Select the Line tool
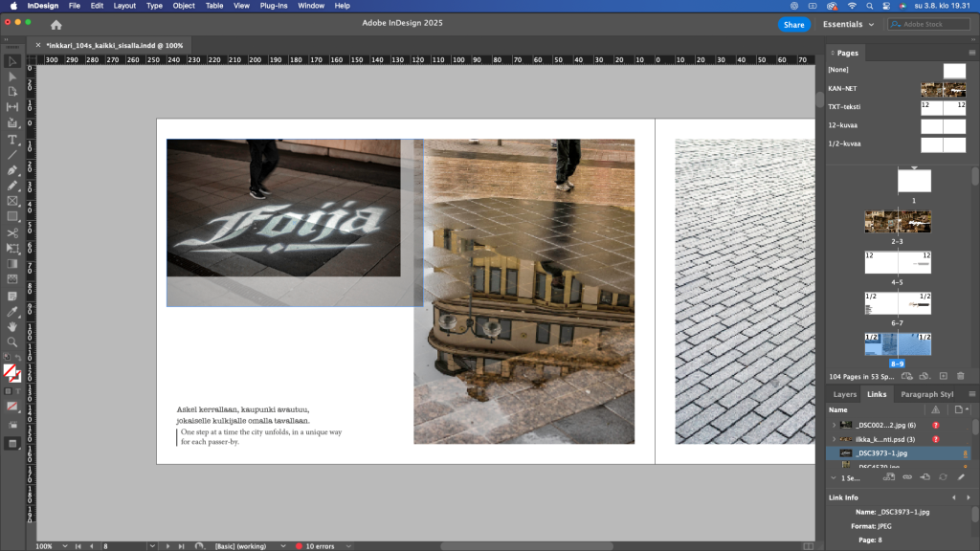 click(12, 155)
